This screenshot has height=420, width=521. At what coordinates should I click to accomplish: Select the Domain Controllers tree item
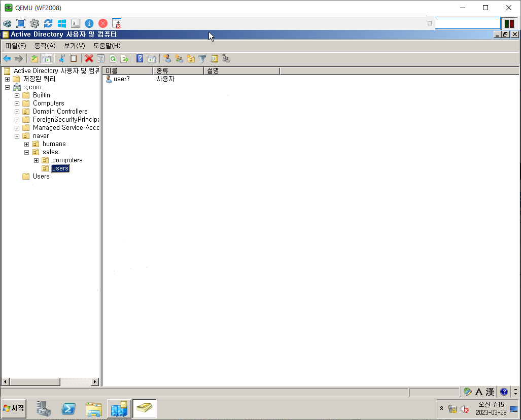[60, 111]
